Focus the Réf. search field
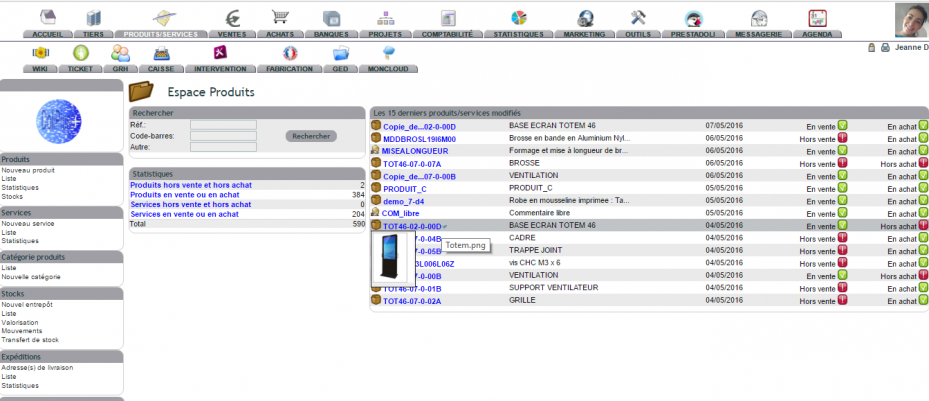The width and height of the screenshot is (929, 401). (223, 125)
